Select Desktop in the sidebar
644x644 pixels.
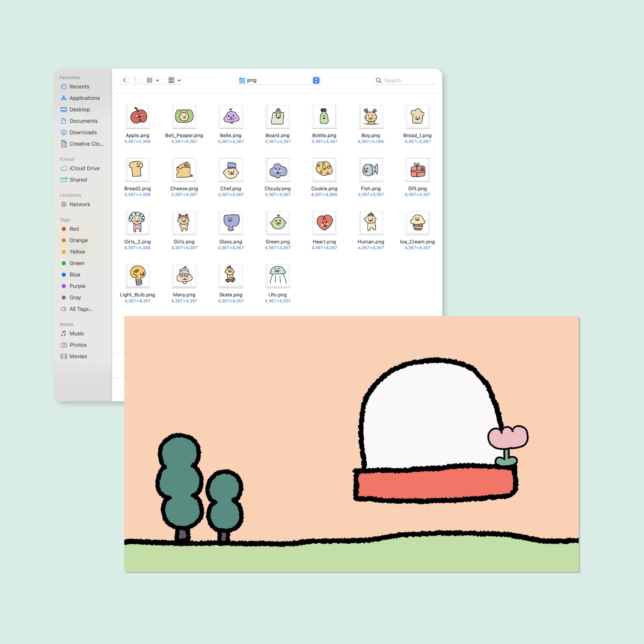click(x=75, y=110)
